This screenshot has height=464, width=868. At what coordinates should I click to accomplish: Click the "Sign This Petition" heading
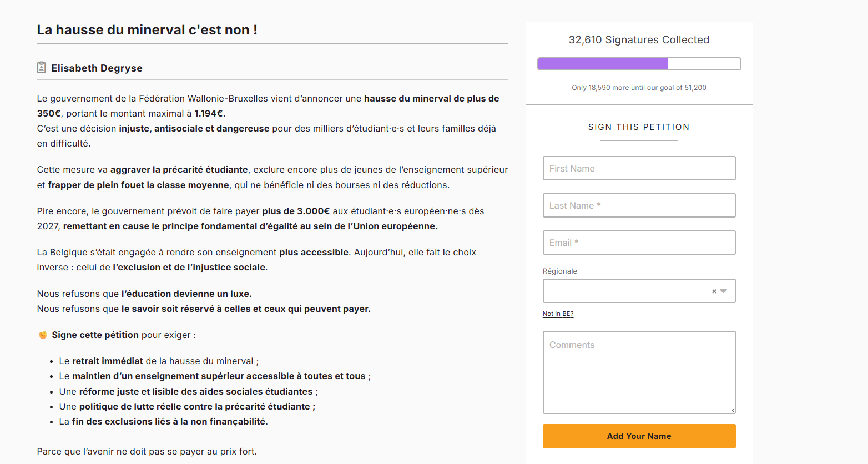click(639, 127)
